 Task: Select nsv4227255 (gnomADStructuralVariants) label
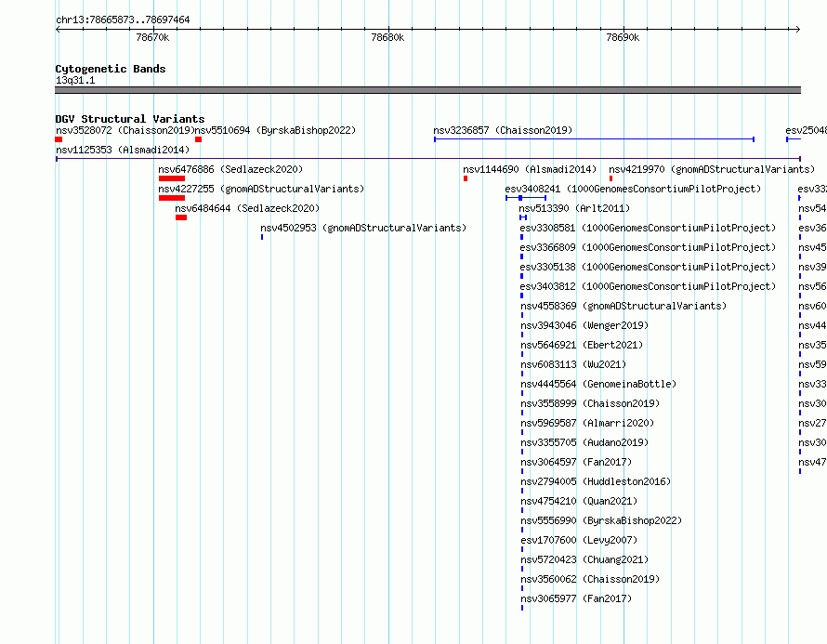pyautogui.click(x=261, y=189)
